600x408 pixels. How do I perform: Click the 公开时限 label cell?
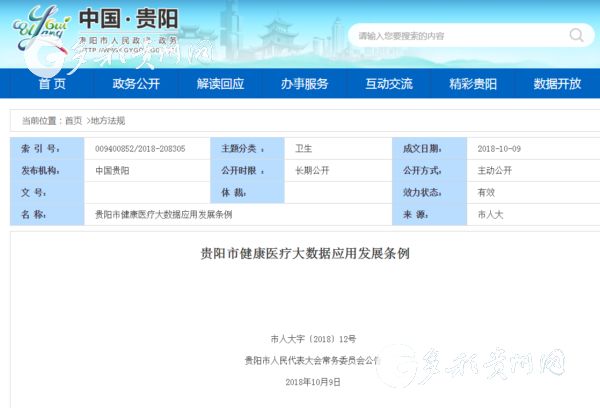(248, 170)
